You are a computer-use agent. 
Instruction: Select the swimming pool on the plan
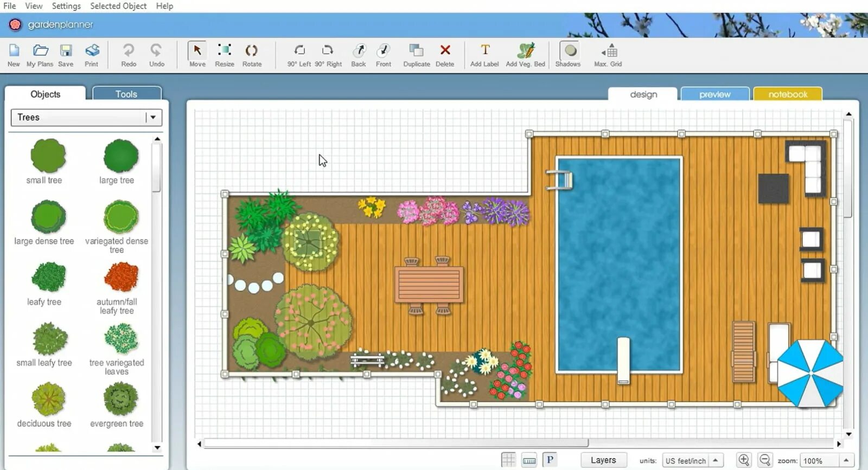(619, 265)
